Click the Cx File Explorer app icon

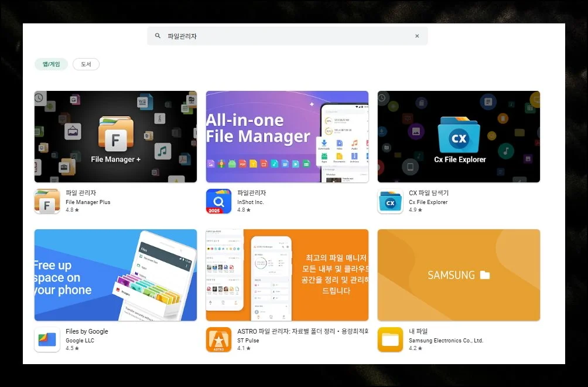point(390,201)
